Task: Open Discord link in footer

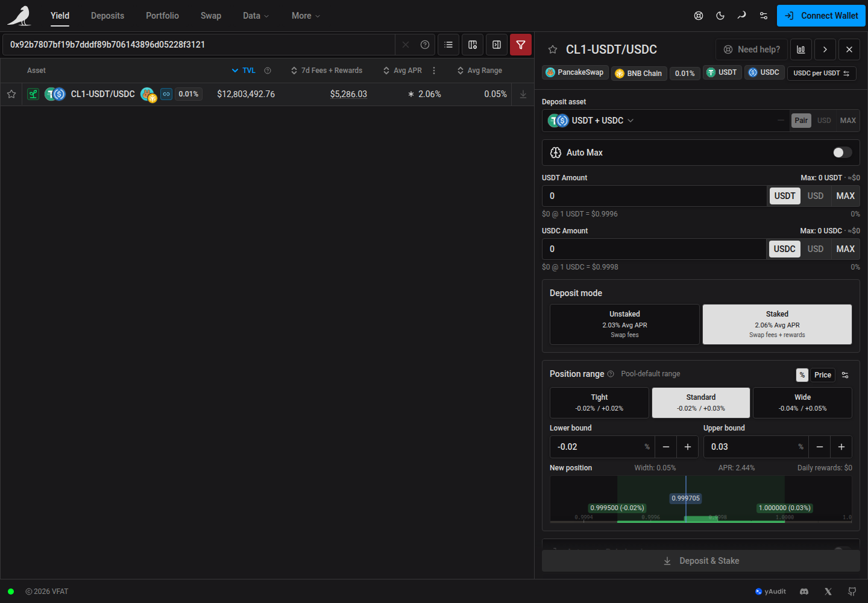Action: click(804, 592)
